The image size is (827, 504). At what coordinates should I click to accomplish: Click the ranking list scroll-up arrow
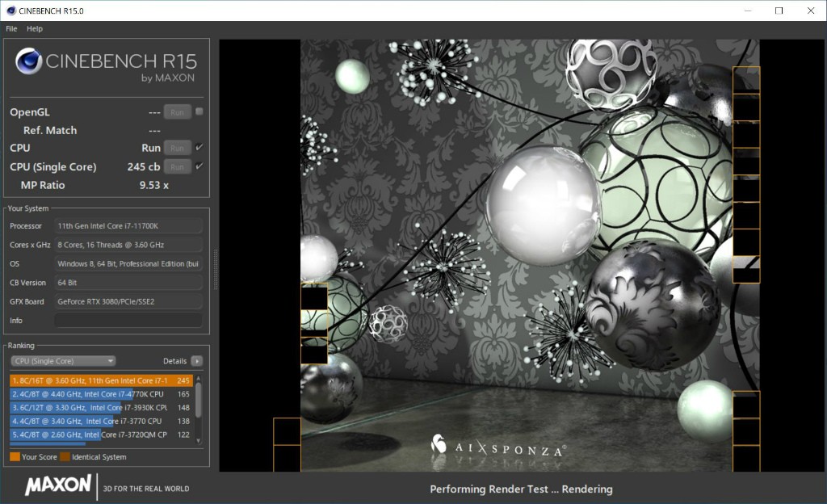point(199,378)
